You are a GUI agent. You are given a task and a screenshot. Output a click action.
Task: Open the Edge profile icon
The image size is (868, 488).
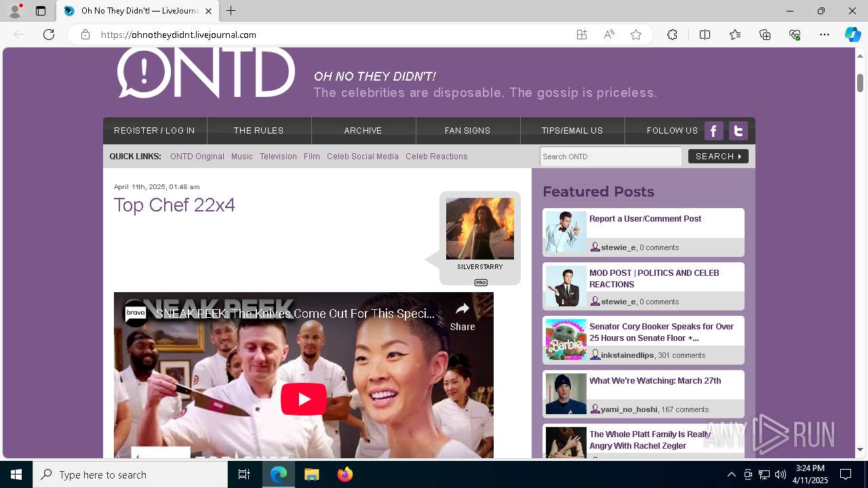click(15, 11)
